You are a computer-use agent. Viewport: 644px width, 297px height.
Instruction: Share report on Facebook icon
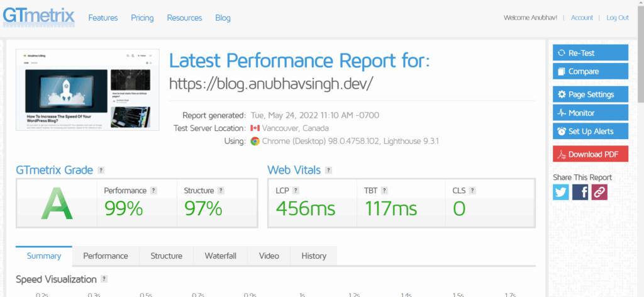[580, 192]
